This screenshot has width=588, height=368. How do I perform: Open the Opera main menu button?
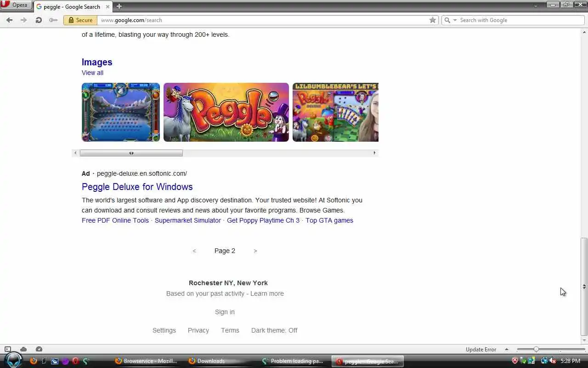[x=16, y=5]
